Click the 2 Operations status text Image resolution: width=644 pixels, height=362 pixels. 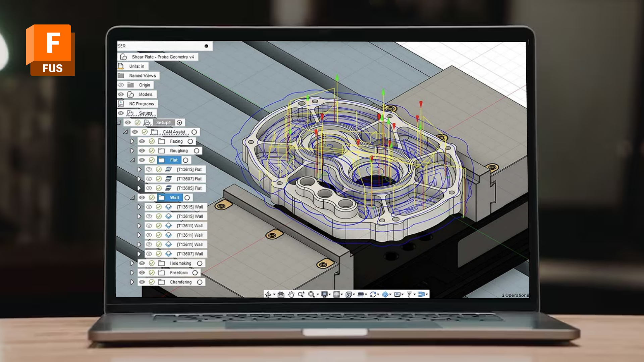516,295
